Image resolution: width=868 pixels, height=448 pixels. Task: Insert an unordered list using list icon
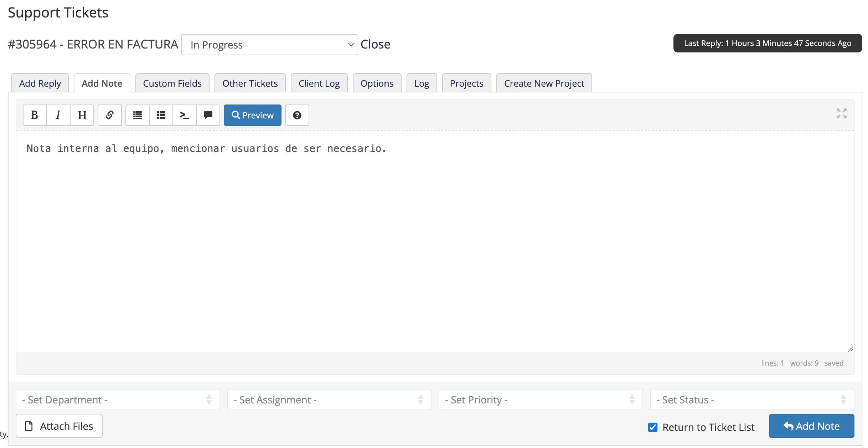click(x=138, y=115)
